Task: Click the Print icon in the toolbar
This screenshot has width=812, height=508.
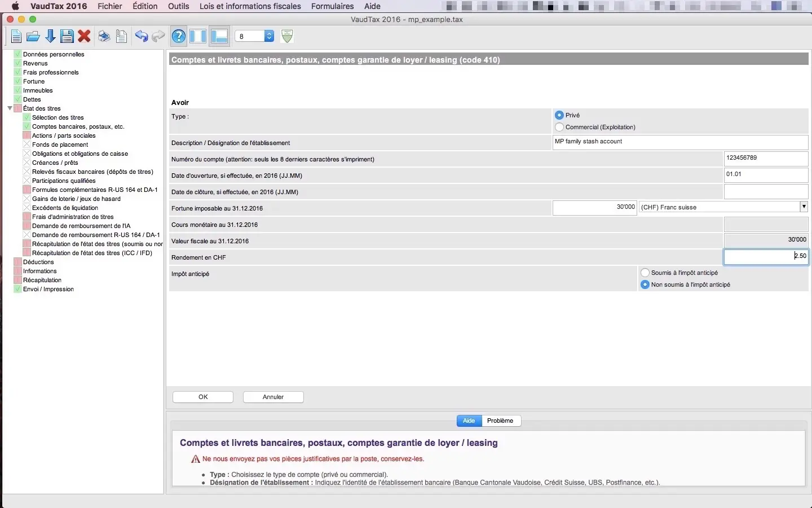Action: click(104, 37)
